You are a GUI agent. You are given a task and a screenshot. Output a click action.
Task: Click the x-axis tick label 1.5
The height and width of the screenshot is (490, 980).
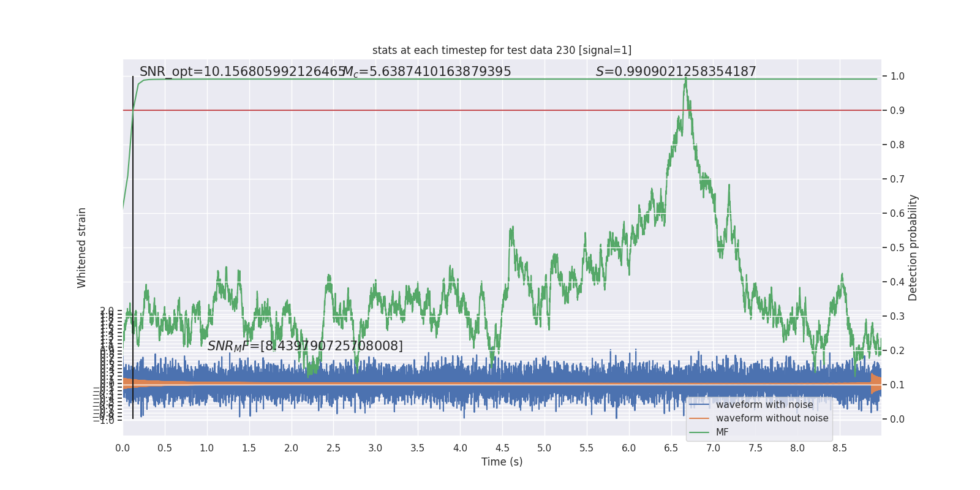click(x=249, y=448)
